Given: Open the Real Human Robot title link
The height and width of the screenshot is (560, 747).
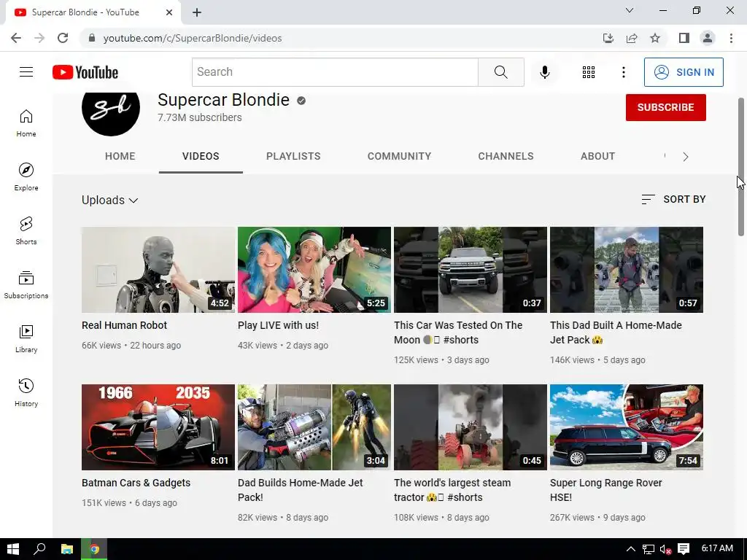Looking at the screenshot, I should 124,325.
